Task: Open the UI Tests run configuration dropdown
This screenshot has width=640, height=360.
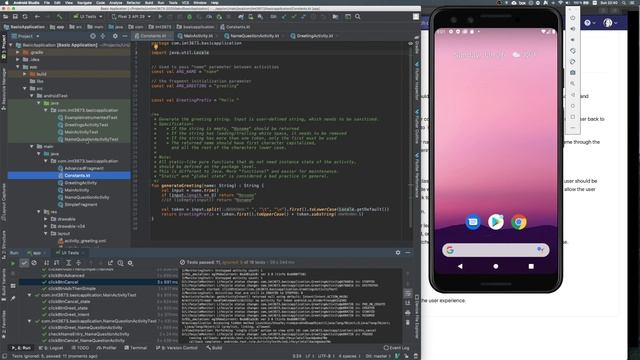Action: [x=87, y=17]
